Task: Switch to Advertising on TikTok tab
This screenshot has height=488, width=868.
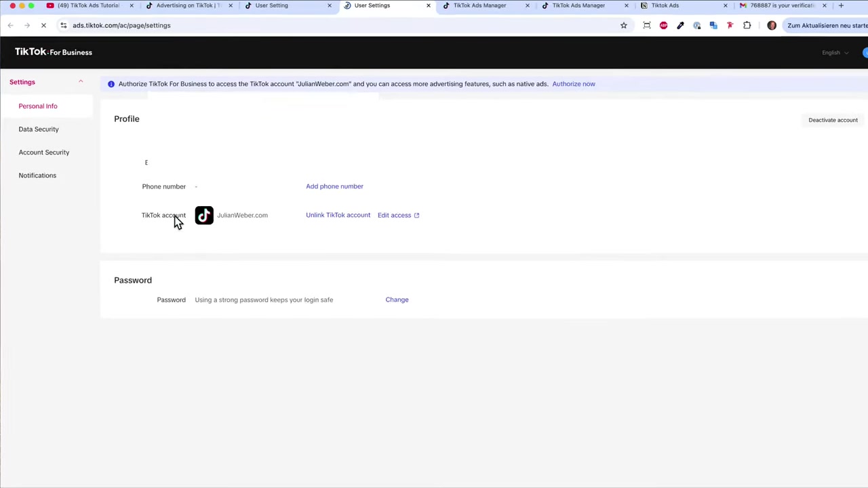Action: coord(189,5)
